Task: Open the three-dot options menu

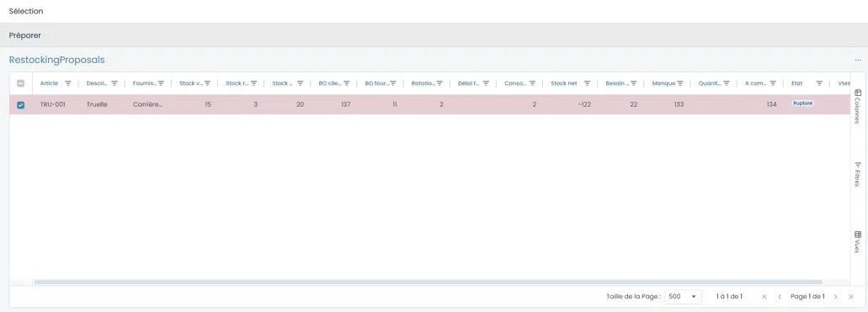Action: click(x=858, y=60)
